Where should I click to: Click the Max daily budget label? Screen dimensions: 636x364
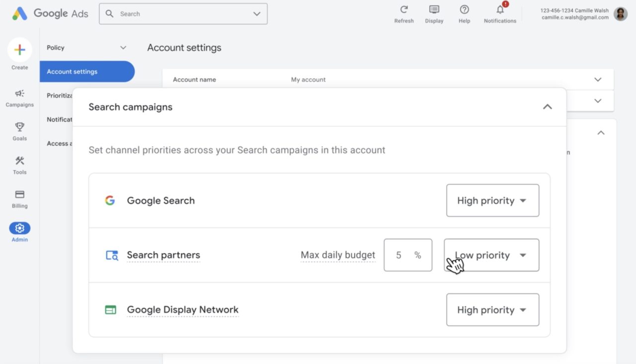point(338,255)
